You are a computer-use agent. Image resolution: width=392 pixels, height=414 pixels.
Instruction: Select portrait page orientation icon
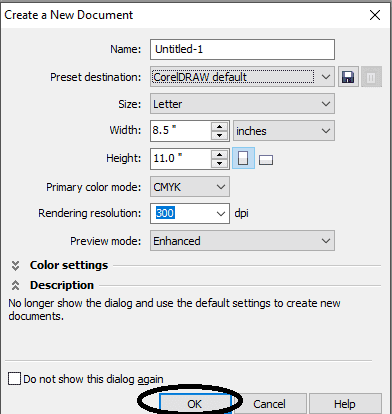(x=243, y=158)
